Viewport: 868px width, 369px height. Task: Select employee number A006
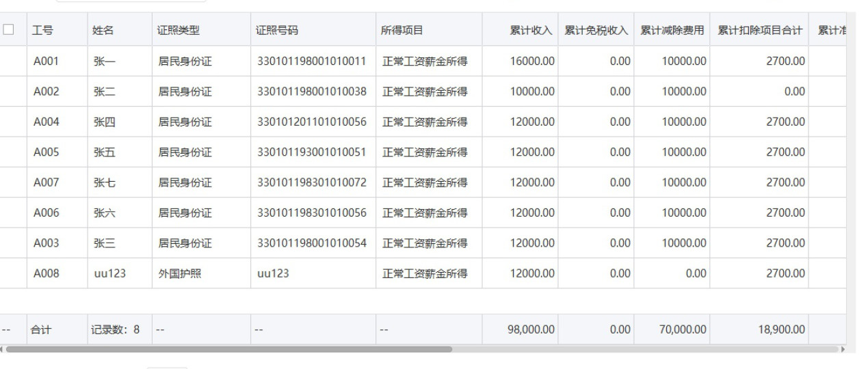pyautogui.click(x=46, y=213)
